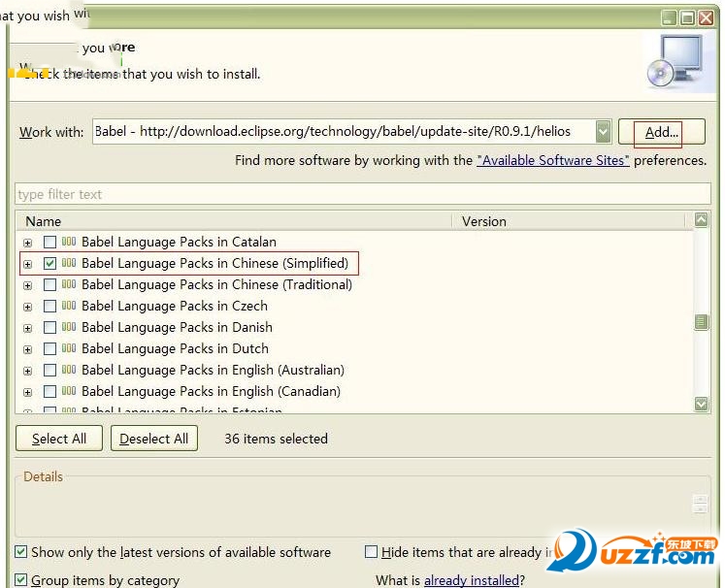Toggle Show only the latest versions checkbox

[20, 551]
